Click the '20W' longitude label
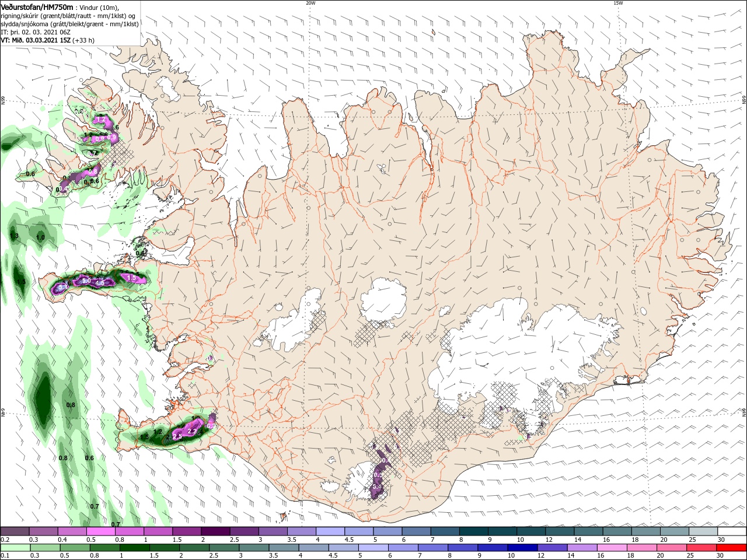 pyautogui.click(x=310, y=3)
